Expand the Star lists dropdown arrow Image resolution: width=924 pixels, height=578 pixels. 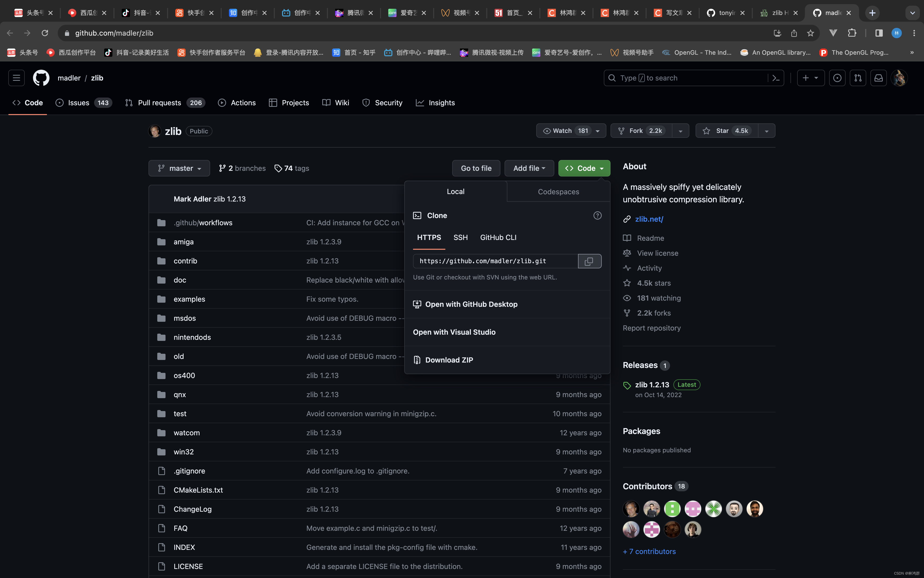point(767,131)
